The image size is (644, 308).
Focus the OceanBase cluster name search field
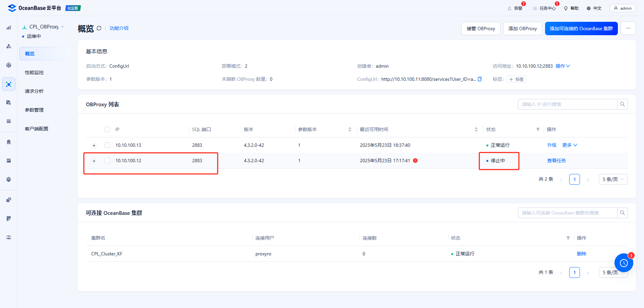(x=568, y=213)
